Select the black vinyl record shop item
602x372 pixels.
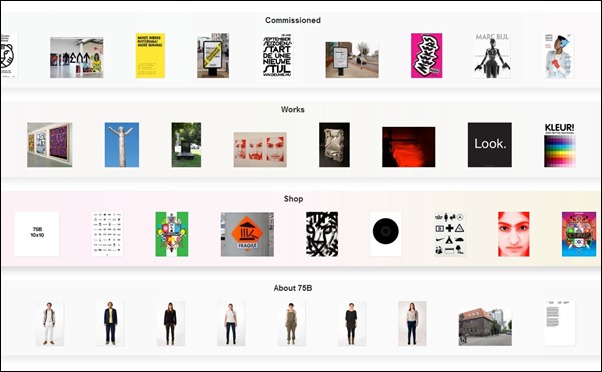[386, 234]
